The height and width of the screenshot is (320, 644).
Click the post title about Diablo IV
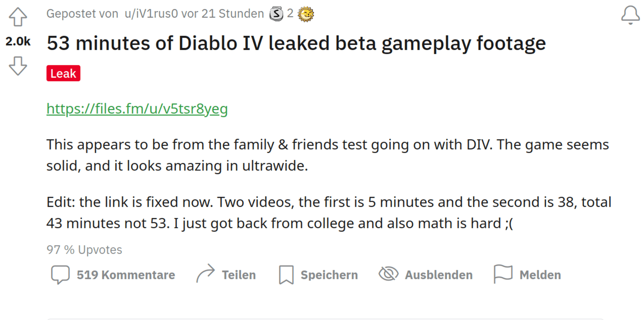(296, 44)
